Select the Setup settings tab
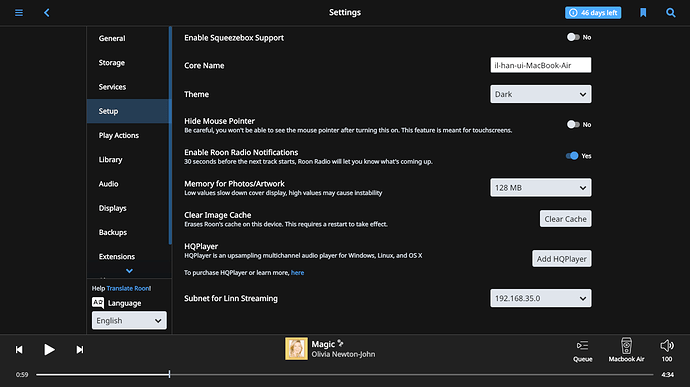 [x=128, y=111]
